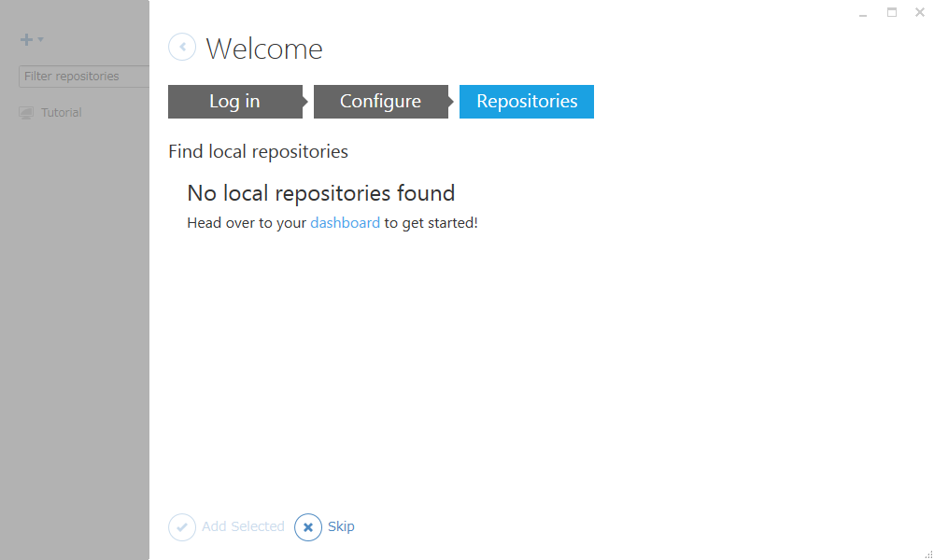Focus the Filter repositories field
The image size is (934, 560).
click(x=84, y=77)
